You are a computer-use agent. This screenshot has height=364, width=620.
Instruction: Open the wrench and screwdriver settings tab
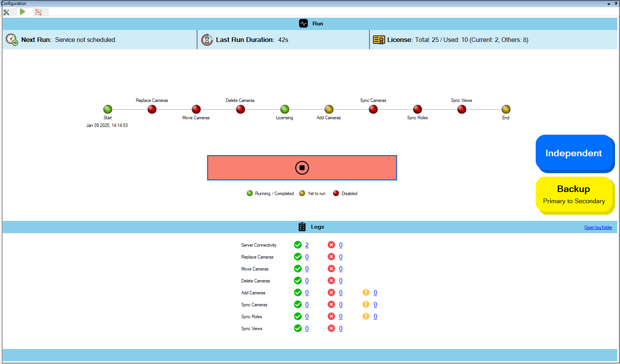(x=7, y=12)
